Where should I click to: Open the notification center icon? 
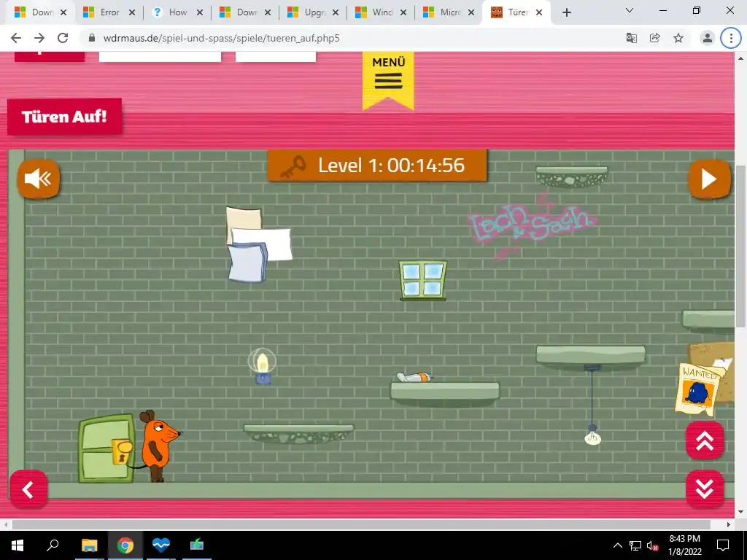coord(723,545)
